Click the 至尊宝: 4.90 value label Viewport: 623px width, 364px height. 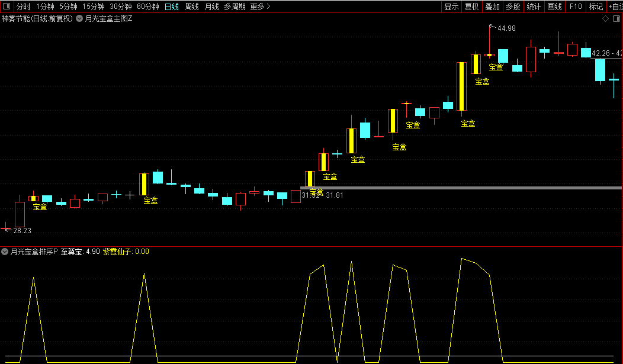(x=81, y=252)
